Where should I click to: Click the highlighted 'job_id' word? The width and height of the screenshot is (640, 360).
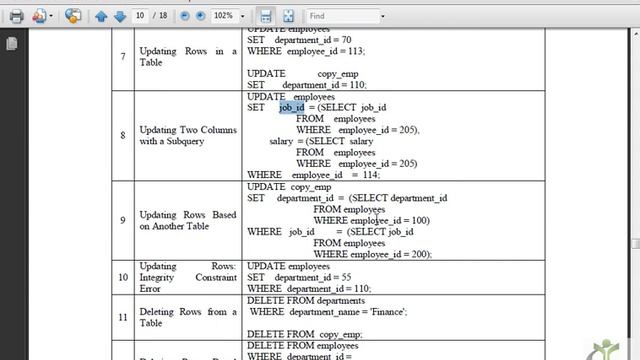click(x=292, y=108)
